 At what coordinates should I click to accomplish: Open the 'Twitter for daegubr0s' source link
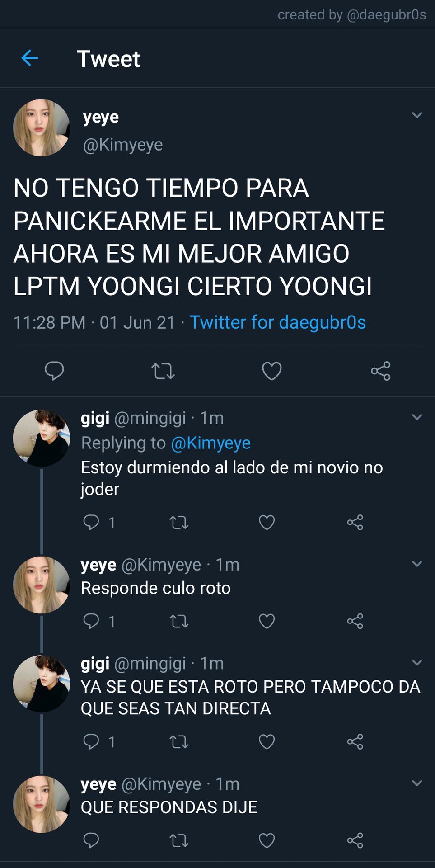point(277,322)
